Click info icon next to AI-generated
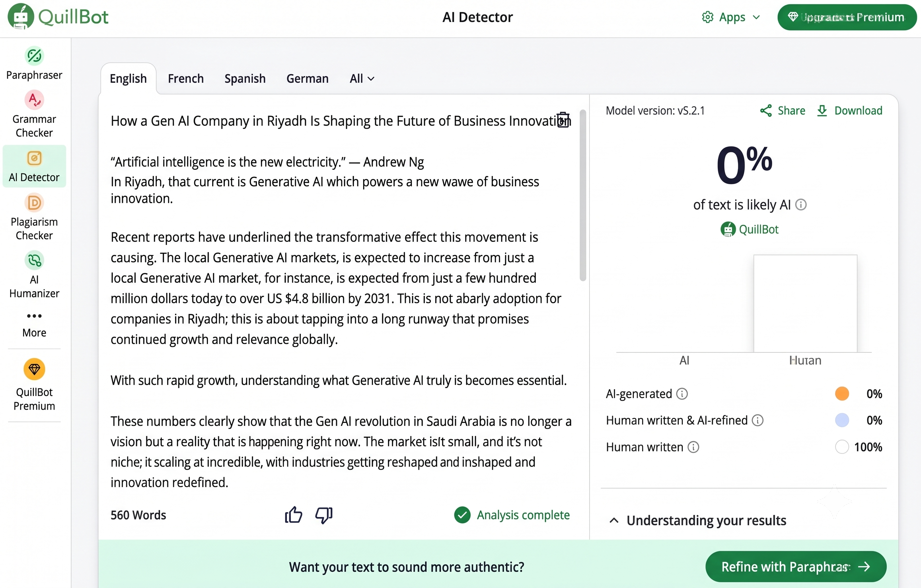Screen dimensions: 921x588 point(682,393)
